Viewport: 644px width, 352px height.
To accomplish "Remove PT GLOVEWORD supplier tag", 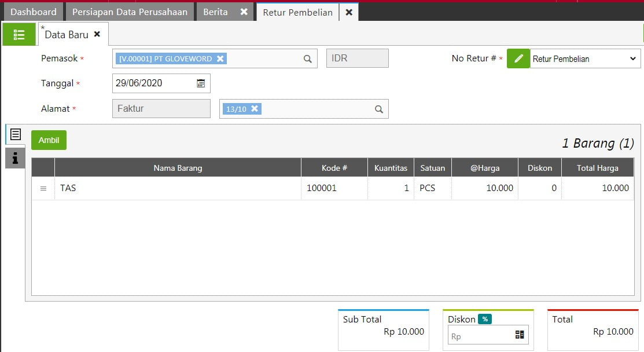I will pyautogui.click(x=220, y=58).
